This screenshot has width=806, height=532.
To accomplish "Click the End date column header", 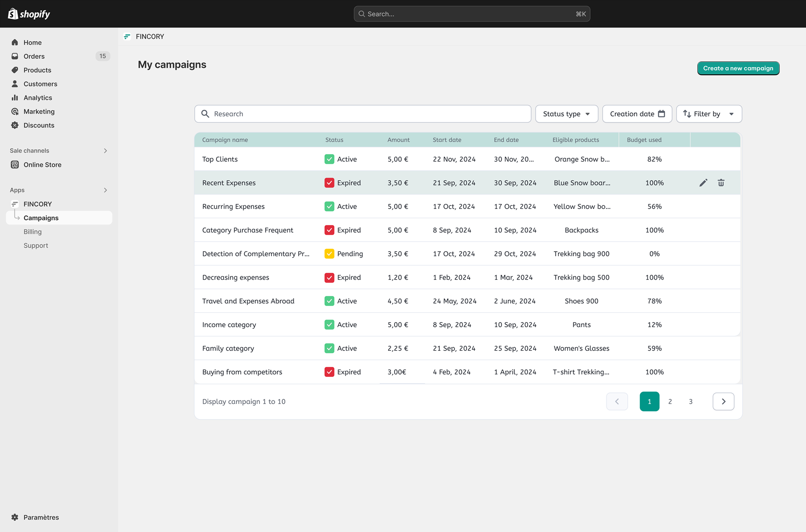I will point(506,140).
